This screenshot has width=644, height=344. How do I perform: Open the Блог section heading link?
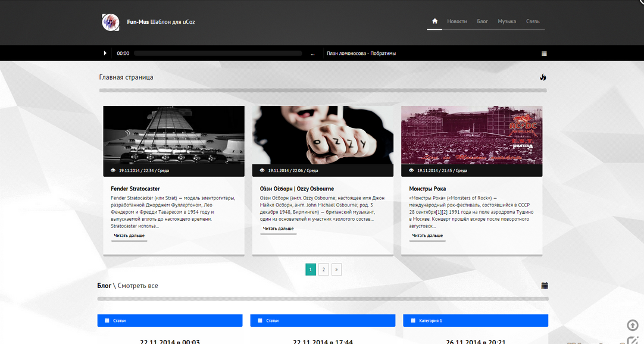[104, 286]
